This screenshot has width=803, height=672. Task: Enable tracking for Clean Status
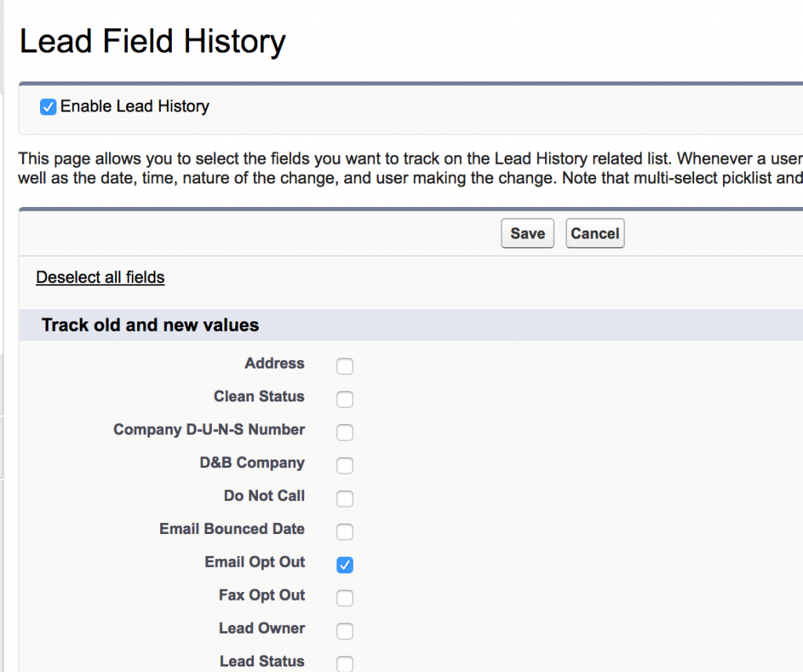pos(345,399)
